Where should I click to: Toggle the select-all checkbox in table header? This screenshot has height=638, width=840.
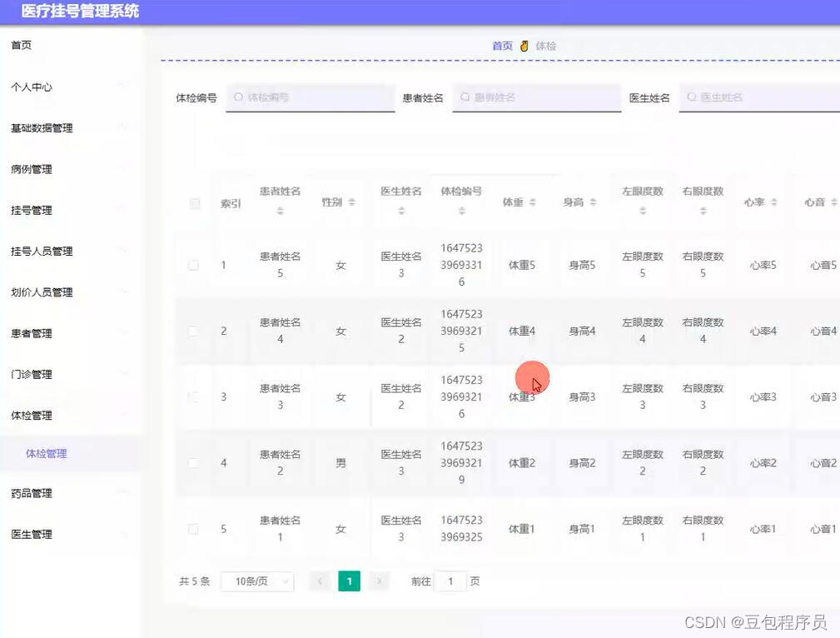[193, 203]
